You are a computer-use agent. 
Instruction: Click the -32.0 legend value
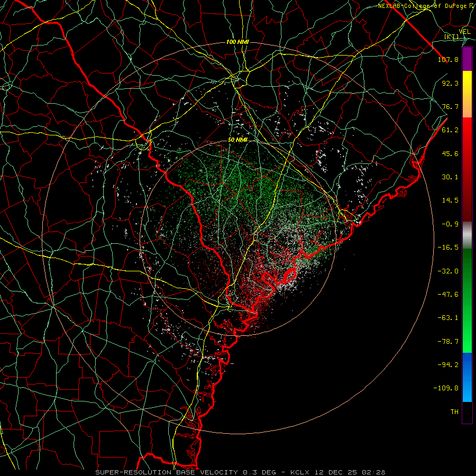(448, 271)
